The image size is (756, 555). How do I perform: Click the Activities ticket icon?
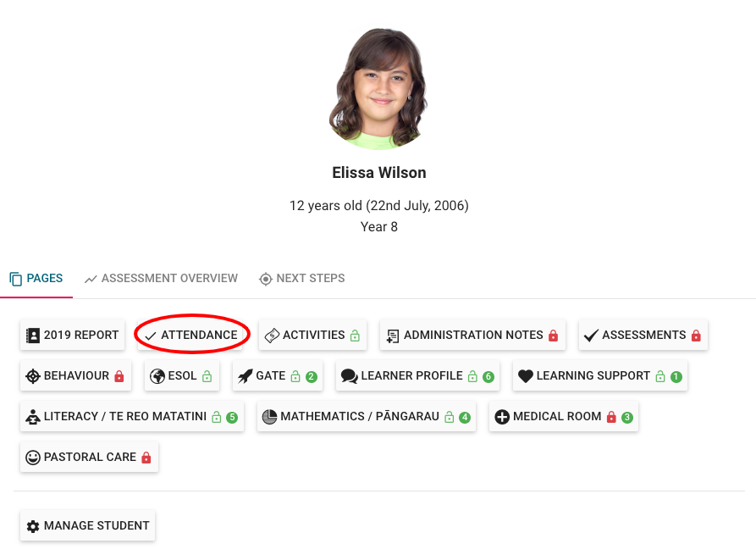point(272,335)
